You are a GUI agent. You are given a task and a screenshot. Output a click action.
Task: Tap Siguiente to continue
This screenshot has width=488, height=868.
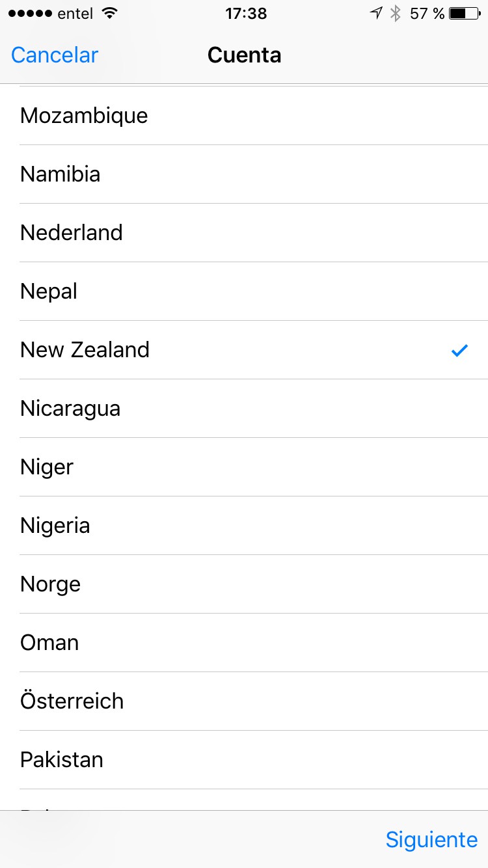(431, 839)
